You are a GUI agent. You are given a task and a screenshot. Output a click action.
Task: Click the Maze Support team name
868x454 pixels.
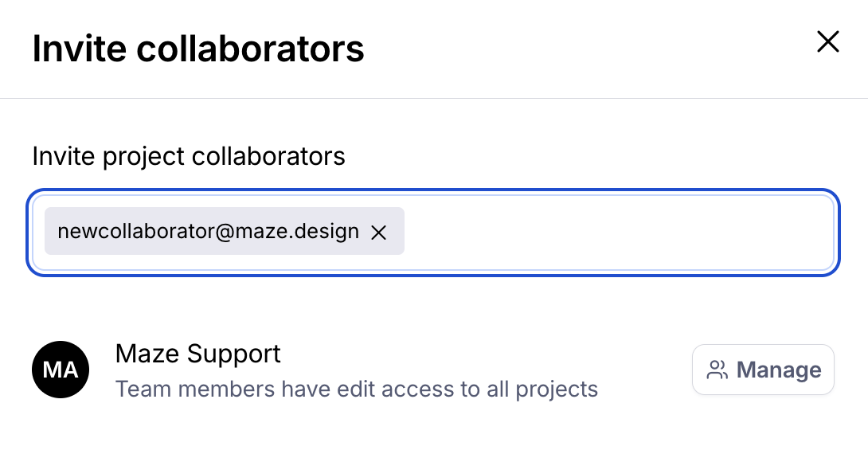pyautogui.click(x=198, y=353)
